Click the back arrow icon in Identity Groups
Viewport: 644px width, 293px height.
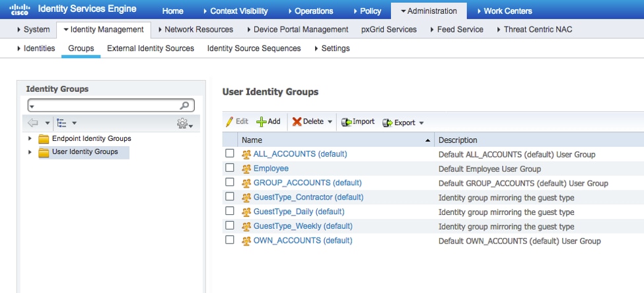pyautogui.click(x=34, y=123)
